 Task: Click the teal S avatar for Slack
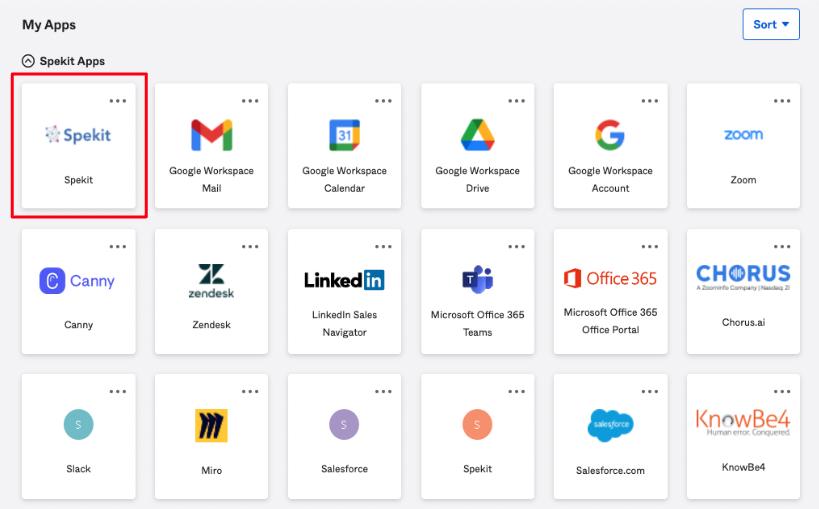click(78, 424)
